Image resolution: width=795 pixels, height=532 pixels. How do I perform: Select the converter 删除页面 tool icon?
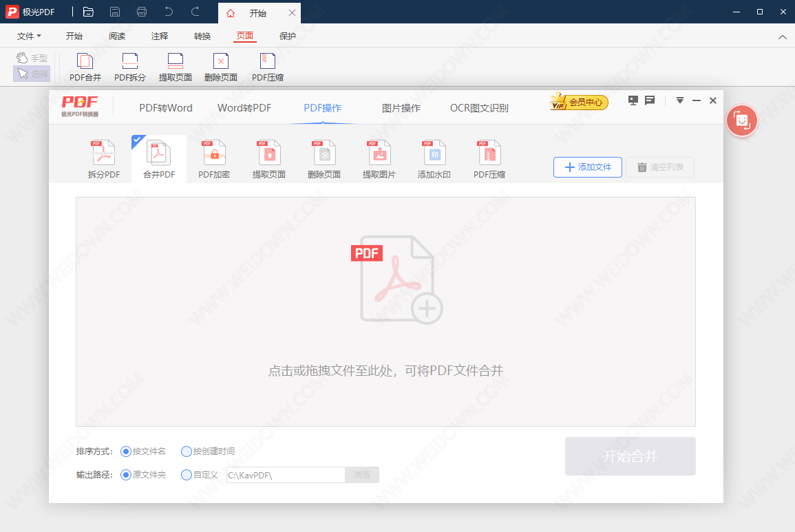324,159
